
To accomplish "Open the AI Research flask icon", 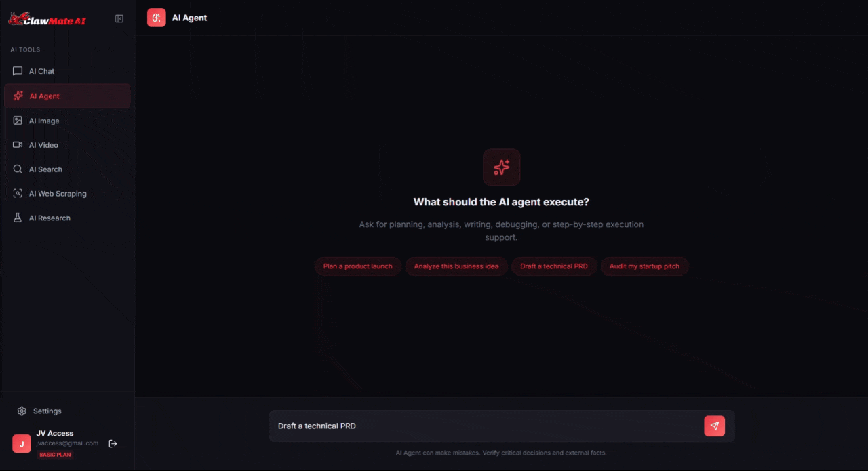I will click(18, 218).
